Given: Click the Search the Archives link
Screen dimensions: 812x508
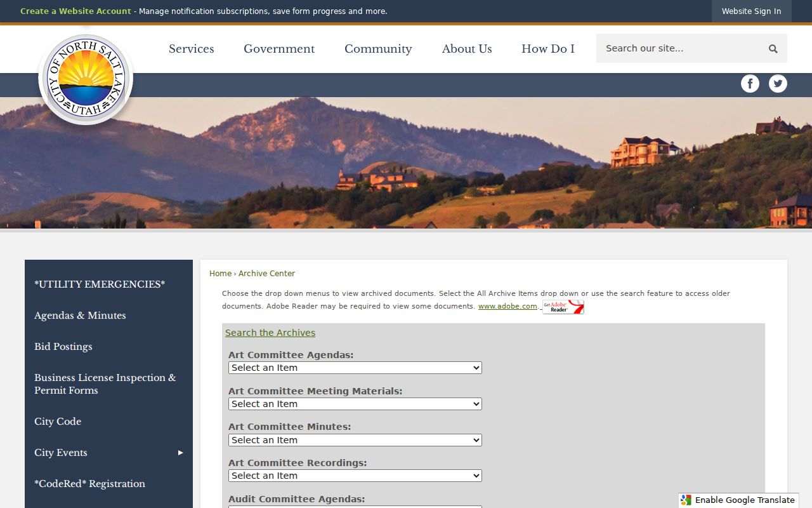Looking at the screenshot, I should pyautogui.click(x=270, y=333).
